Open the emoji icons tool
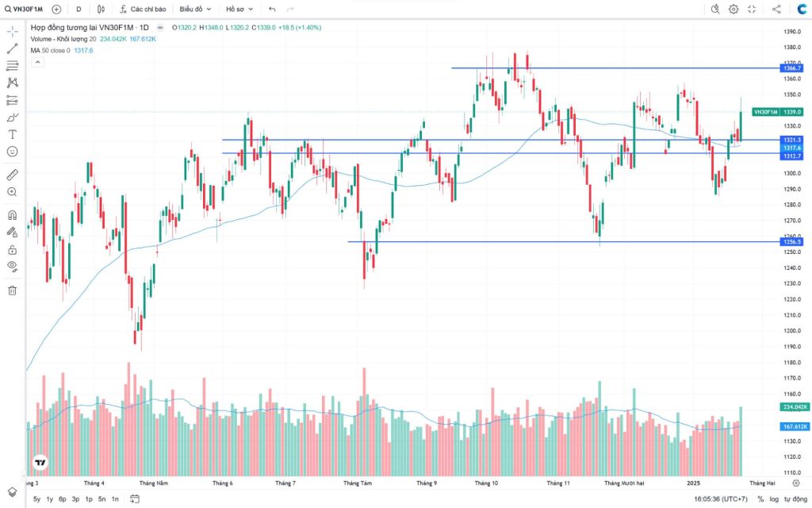812x508 pixels. 12,151
